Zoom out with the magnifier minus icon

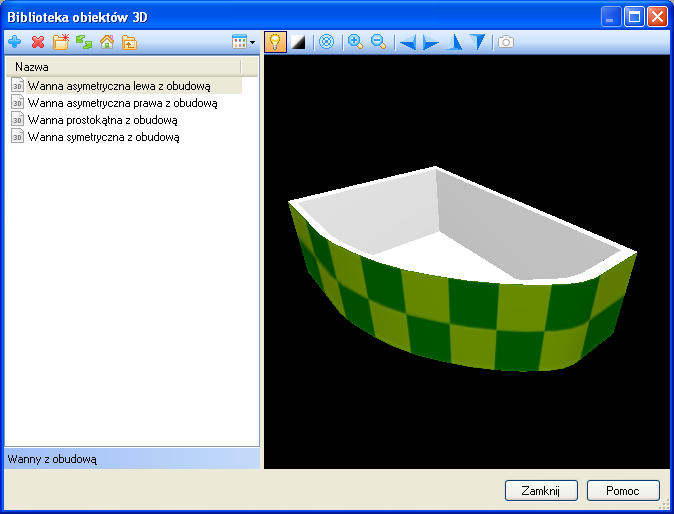pos(378,42)
